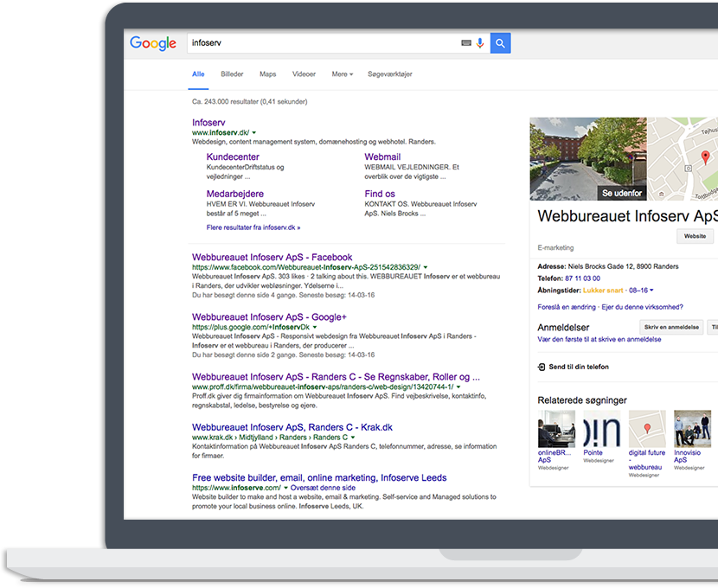Click the Pointe related search link text
Screen dimensions: 718x588
click(x=593, y=452)
